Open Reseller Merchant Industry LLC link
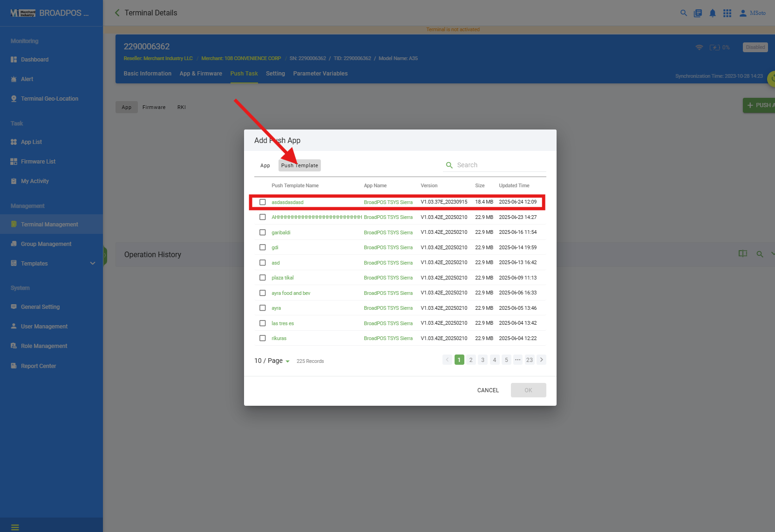 (158, 58)
